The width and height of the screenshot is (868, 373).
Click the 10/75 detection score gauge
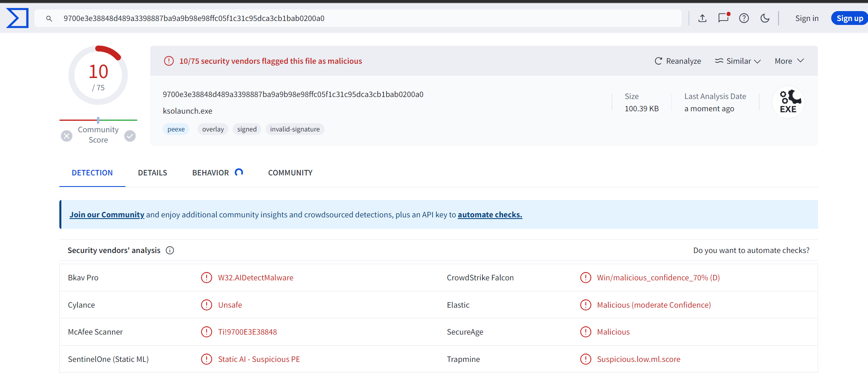pyautogui.click(x=98, y=75)
